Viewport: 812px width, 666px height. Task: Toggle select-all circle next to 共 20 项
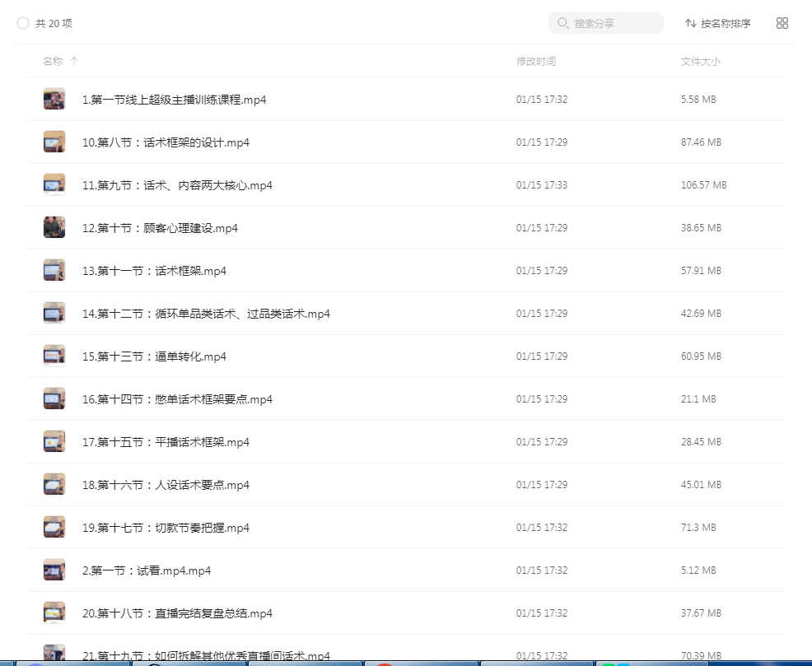pyautogui.click(x=23, y=23)
